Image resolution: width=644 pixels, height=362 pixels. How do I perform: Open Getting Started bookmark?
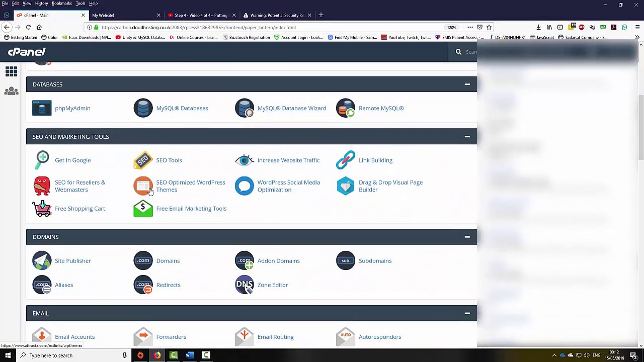tap(21, 37)
